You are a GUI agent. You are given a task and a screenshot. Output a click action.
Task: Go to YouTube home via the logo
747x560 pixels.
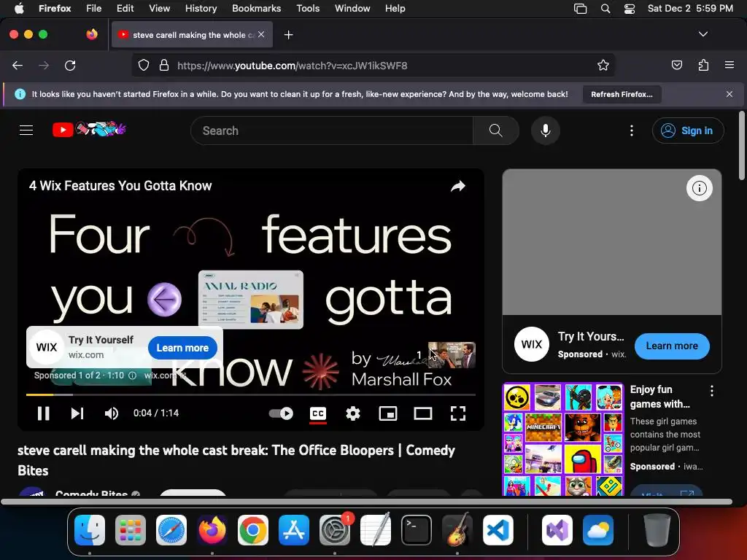click(x=89, y=129)
